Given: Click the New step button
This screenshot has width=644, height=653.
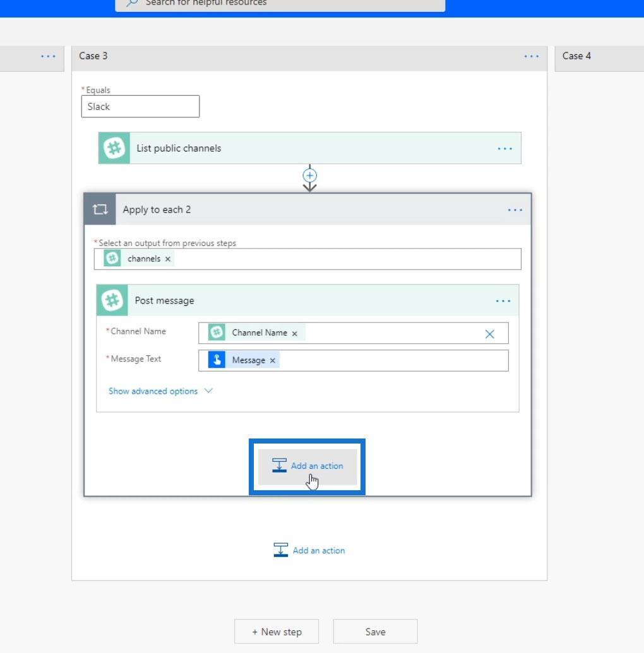Looking at the screenshot, I should click(x=277, y=632).
